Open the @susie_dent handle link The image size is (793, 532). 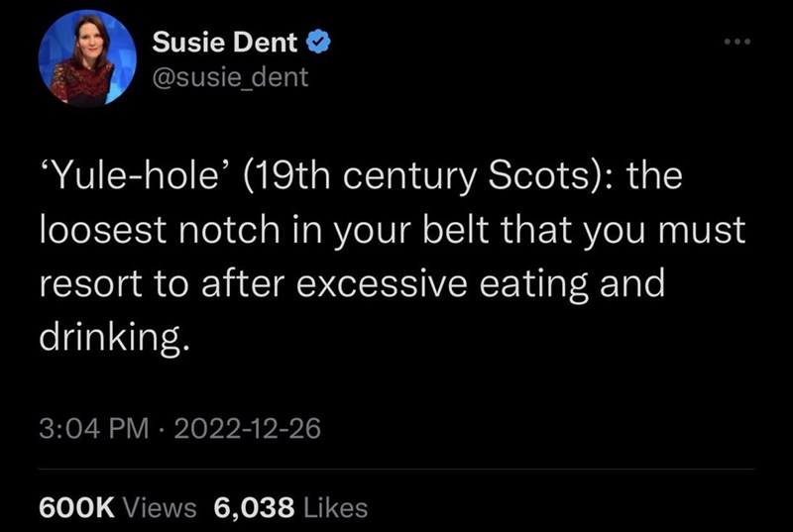230,75
